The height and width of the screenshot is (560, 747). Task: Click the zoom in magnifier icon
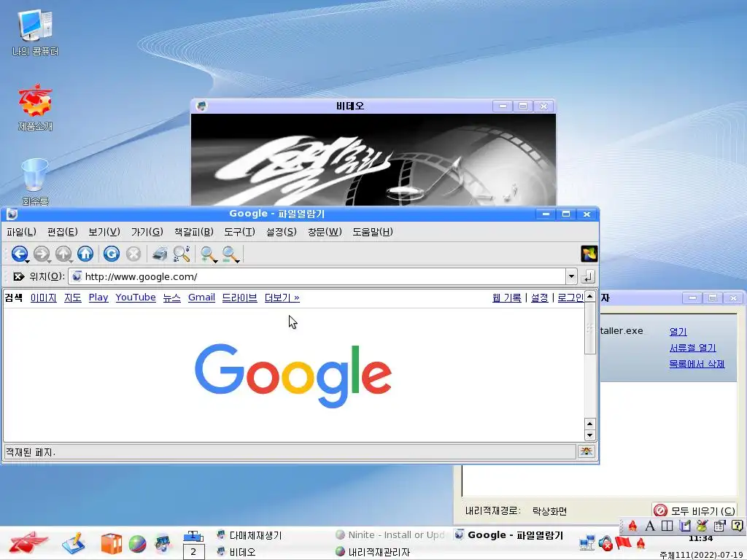(x=207, y=254)
